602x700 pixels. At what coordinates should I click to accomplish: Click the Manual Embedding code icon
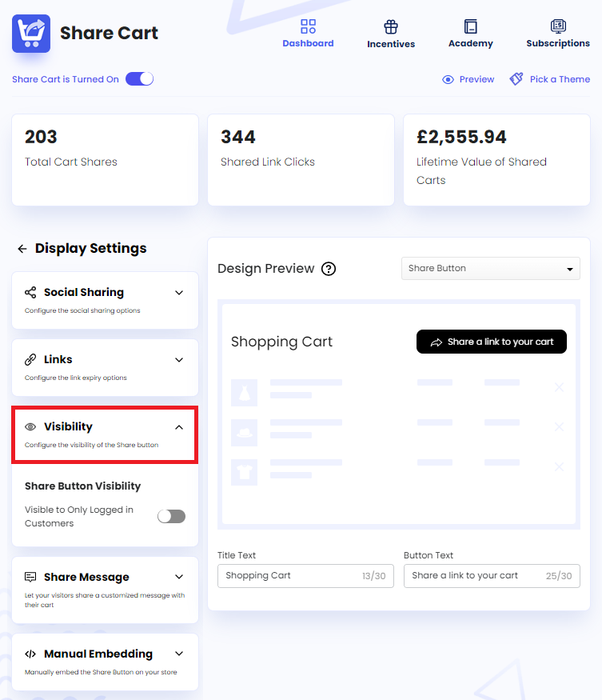[x=30, y=654]
